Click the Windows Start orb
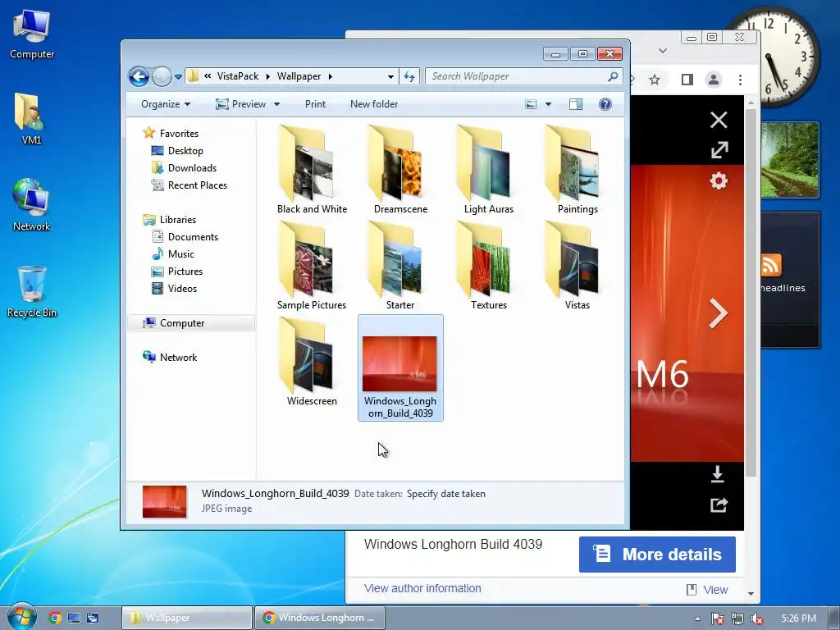840x630 pixels. click(x=22, y=616)
